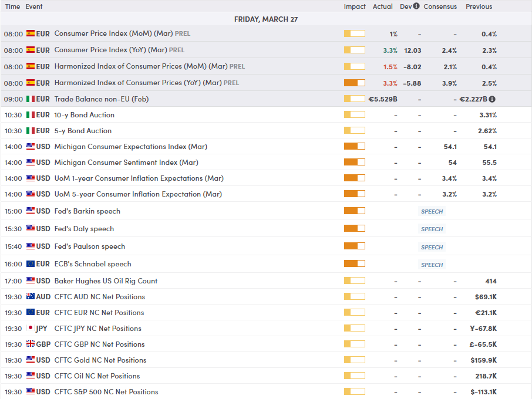Click the 55.5 previous value
The width and height of the screenshot is (532, 399).
(x=489, y=163)
